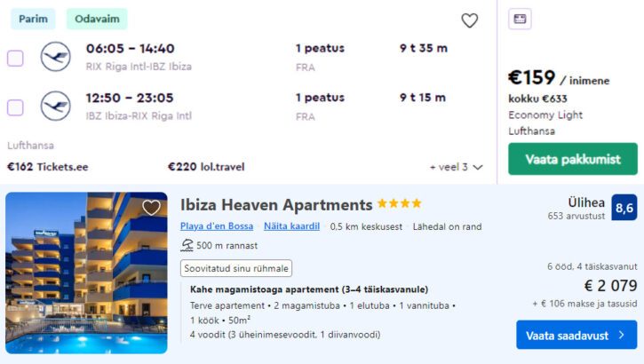Click the Lufthansa logo on the return flight
Image resolution: width=644 pixels, height=364 pixels.
click(x=56, y=107)
